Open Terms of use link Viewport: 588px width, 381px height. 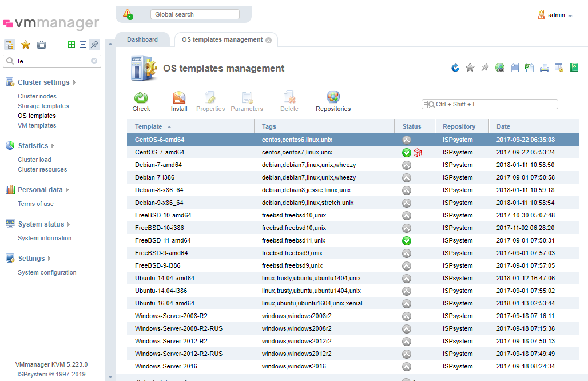pos(35,204)
